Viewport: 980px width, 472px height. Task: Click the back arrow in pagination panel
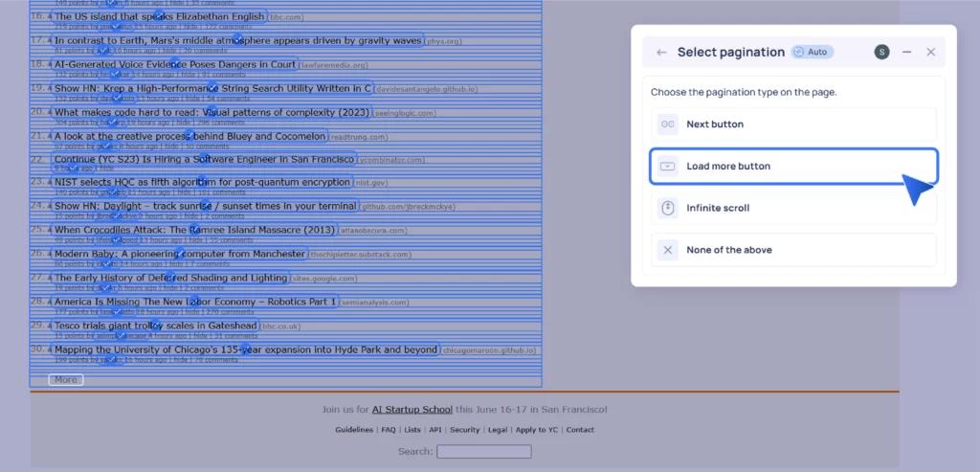click(660, 52)
